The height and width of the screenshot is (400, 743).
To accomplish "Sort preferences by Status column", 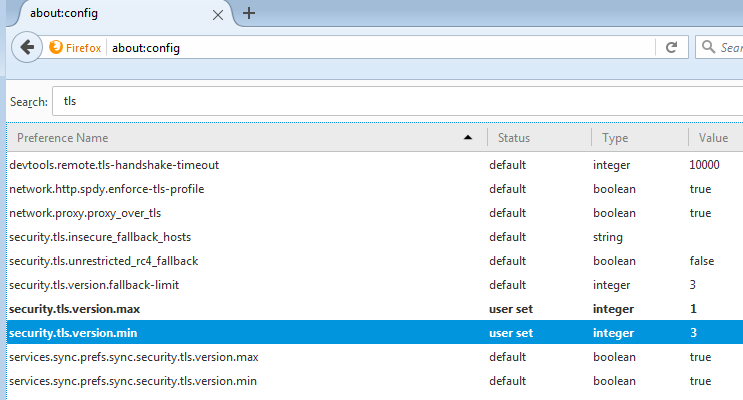I will coord(538,138).
